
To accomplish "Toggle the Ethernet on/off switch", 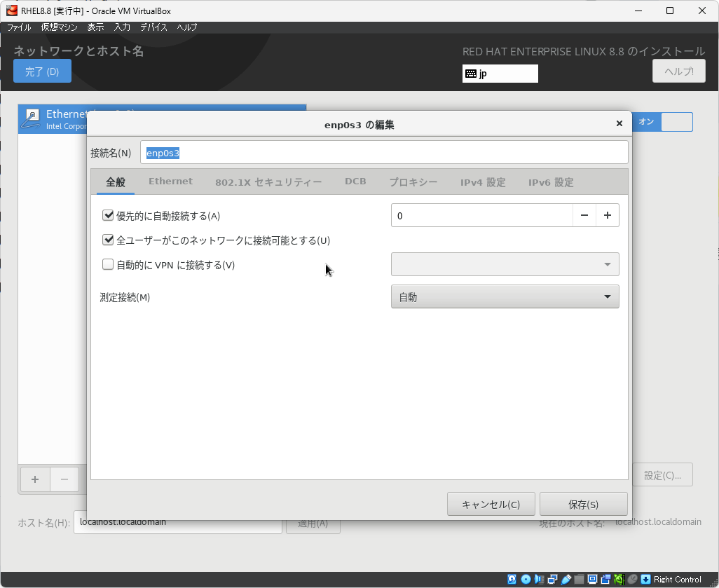I will (x=662, y=121).
